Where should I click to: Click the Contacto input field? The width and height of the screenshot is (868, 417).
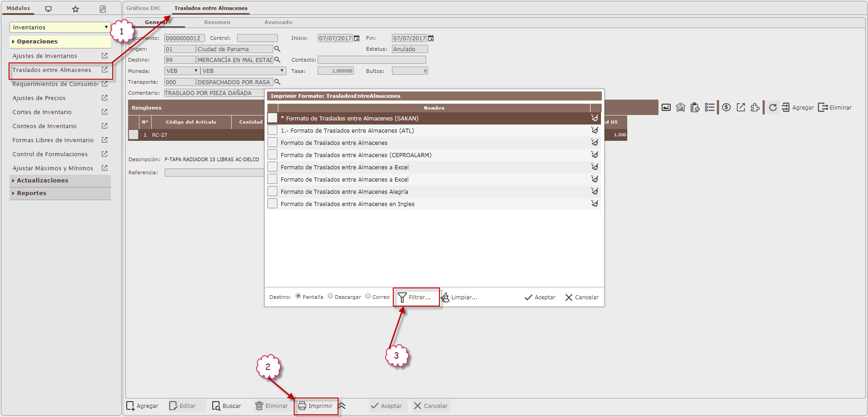(x=372, y=60)
